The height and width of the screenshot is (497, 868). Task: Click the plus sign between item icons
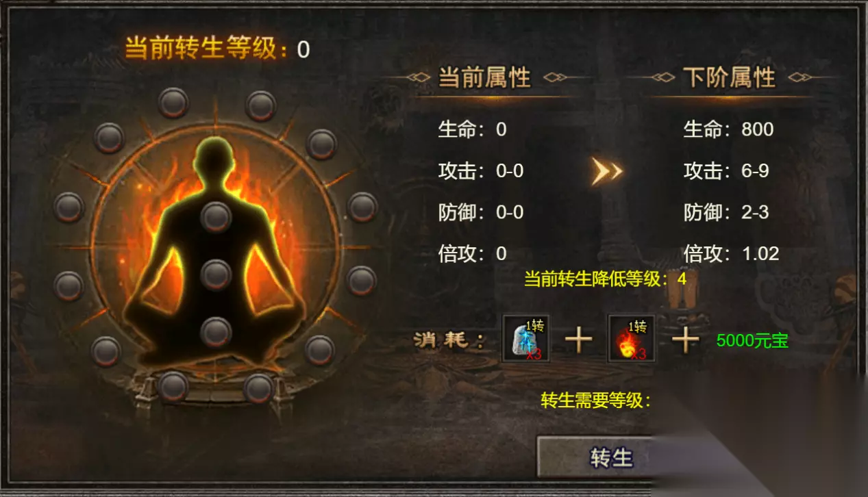coord(578,339)
